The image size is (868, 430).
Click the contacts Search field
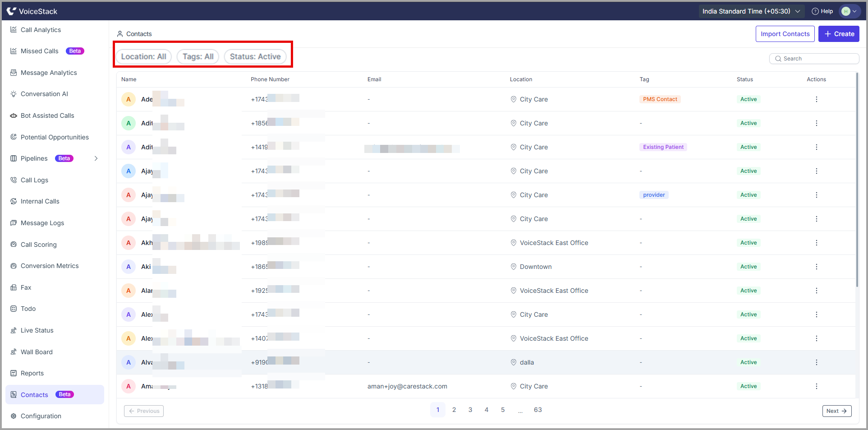click(814, 59)
